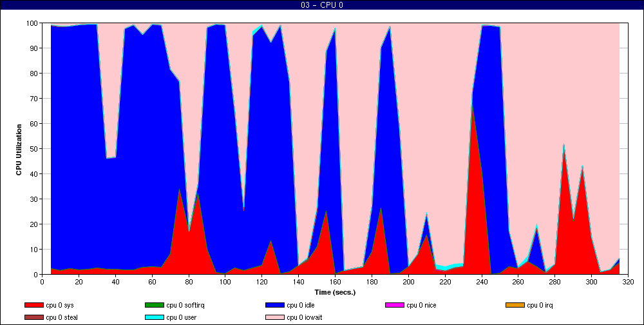644x325 pixels.
Task: Click the 320 tick on the time axis
Action: click(628, 281)
